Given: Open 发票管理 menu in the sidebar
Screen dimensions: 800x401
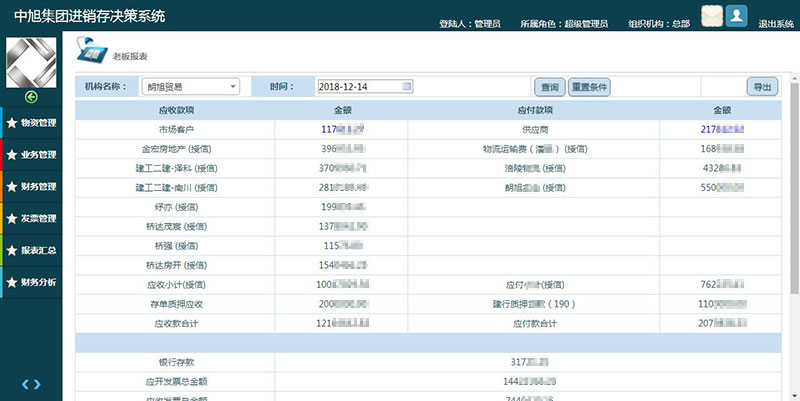Looking at the screenshot, I should 31,218.
